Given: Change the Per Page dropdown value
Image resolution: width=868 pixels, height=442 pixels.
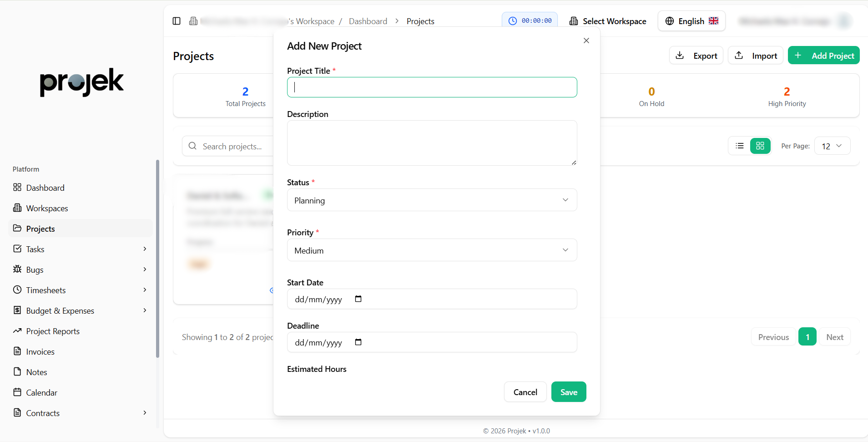Looking at the screenshot, I should coord(832,146).
